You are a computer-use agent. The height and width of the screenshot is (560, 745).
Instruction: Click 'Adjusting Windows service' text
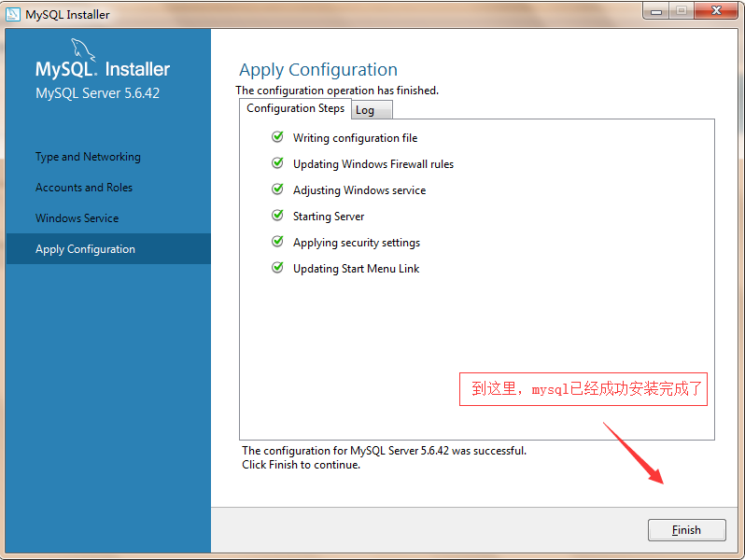[359, 190]
